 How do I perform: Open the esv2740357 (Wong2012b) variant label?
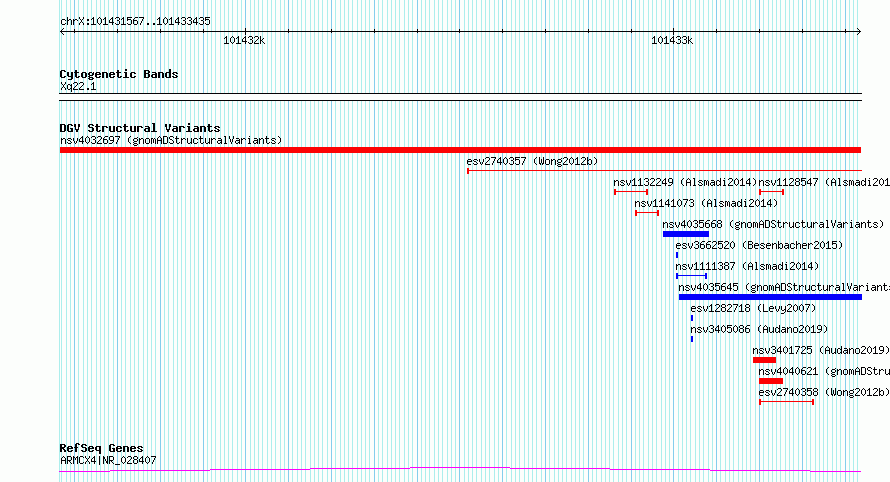click(532, 161)
